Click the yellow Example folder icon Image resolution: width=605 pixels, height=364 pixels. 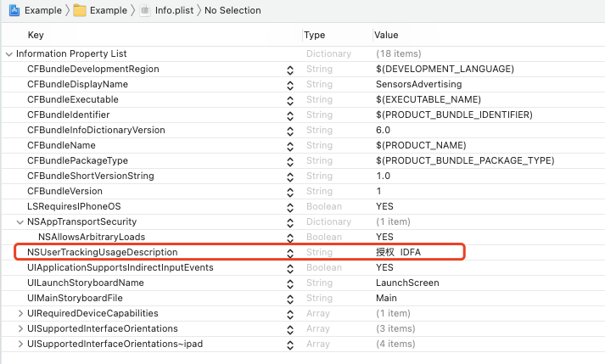click(79, 10)
